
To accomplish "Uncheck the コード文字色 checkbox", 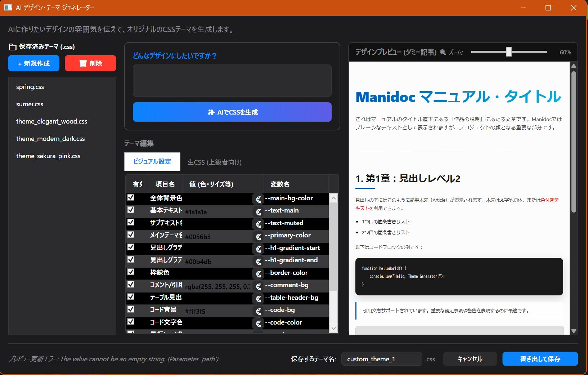I will click(x=130, y=322).
